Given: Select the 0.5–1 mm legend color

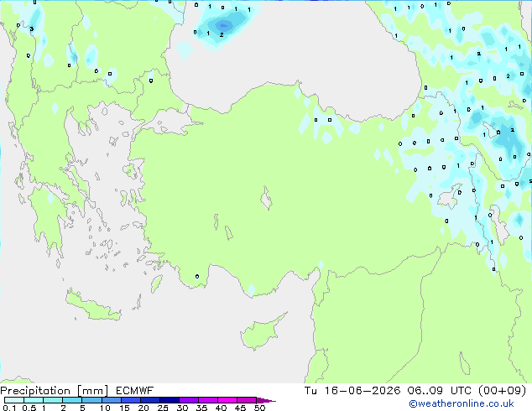Looking at the screenshot, I should (34, 400).
